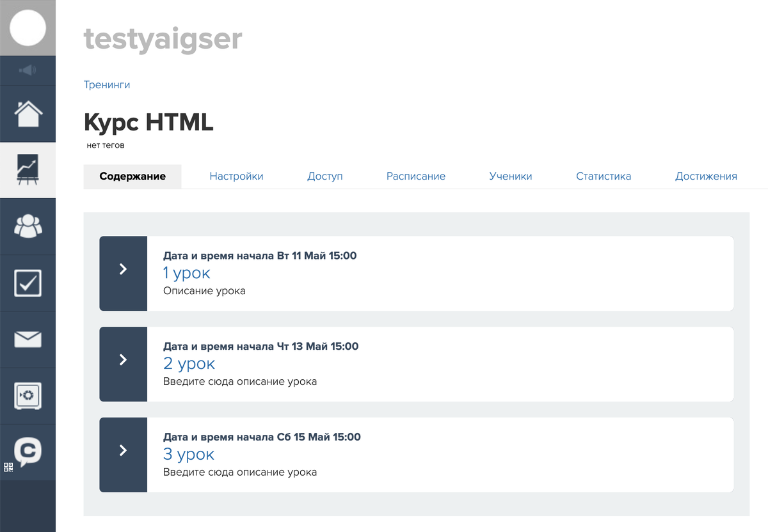Open messages envelope sidebar icon
This screenshot has width=768, height=532.
point(28,340)
